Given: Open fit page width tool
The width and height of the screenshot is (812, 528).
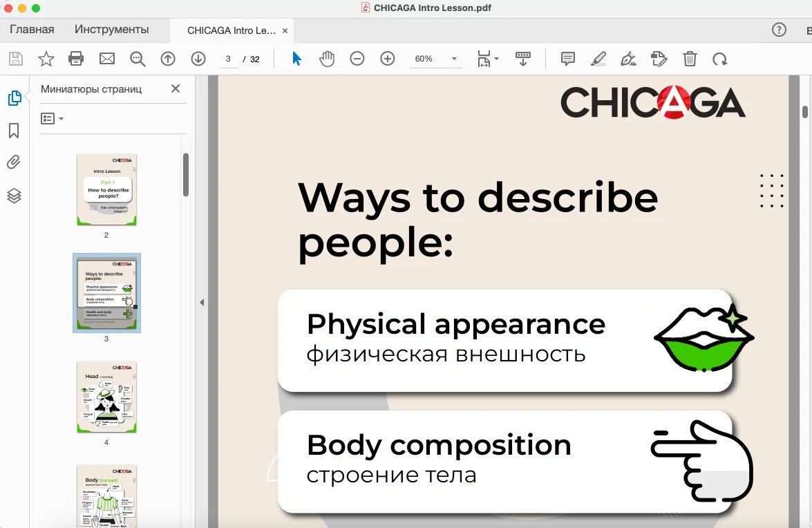Looking at the screenshot, I should pyautogui.click(x=484, y=59).
